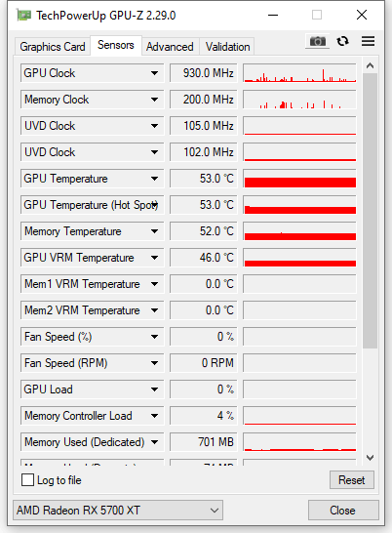Click the GPU Clock history graph

pyautogui.click(x=300, y=73)
